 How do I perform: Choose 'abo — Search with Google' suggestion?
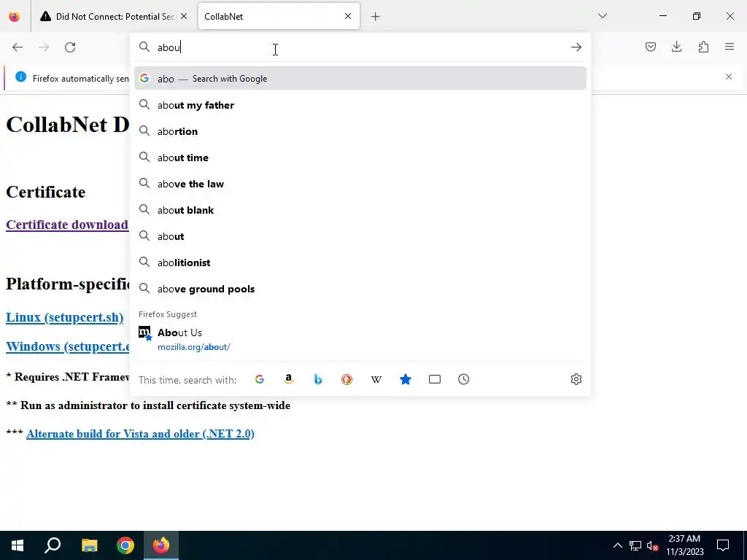(360, 79)
